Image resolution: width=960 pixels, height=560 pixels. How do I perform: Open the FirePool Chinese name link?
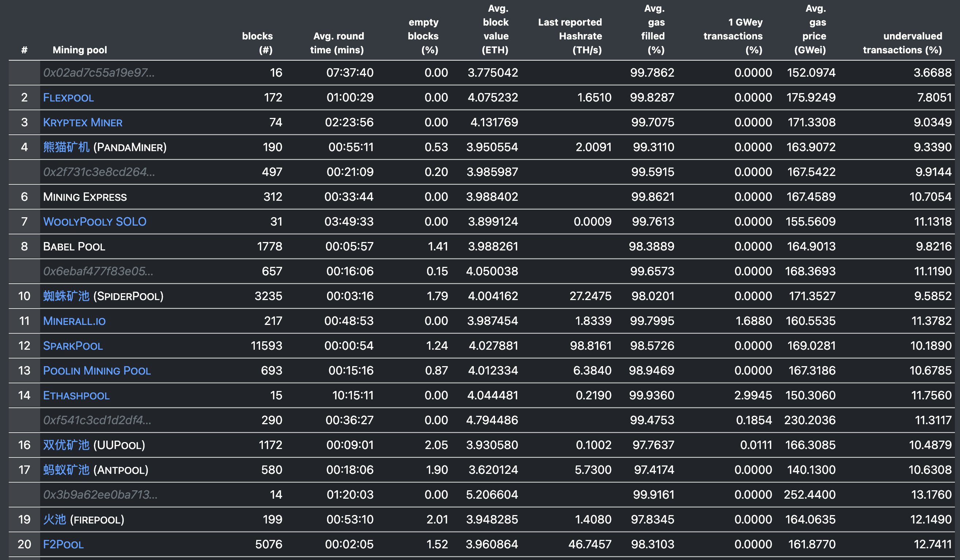coord(54,519)
